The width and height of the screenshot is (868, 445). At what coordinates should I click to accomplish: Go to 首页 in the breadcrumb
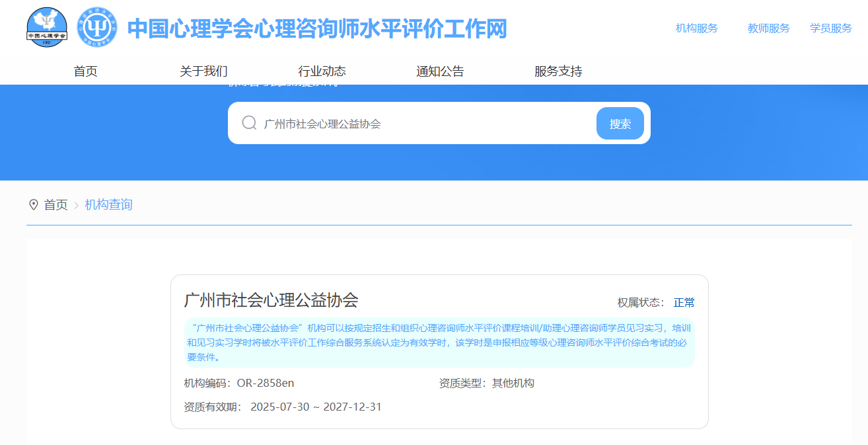(x=55, y=205)
